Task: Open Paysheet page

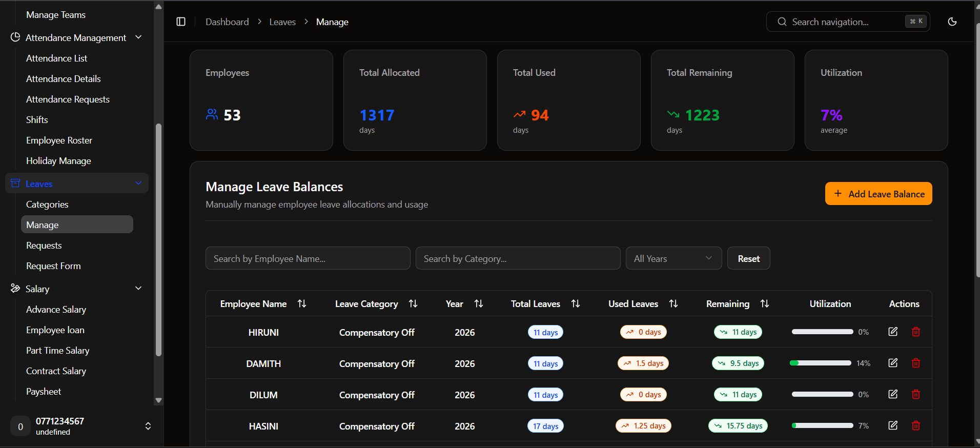Action: tap(44, 392)
